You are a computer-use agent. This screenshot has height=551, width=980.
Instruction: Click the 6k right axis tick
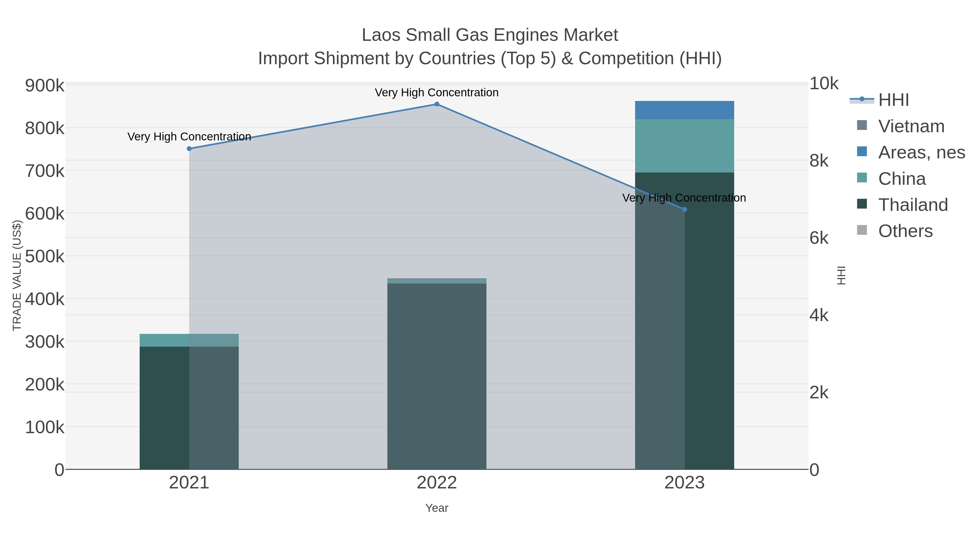click(819, 238)
